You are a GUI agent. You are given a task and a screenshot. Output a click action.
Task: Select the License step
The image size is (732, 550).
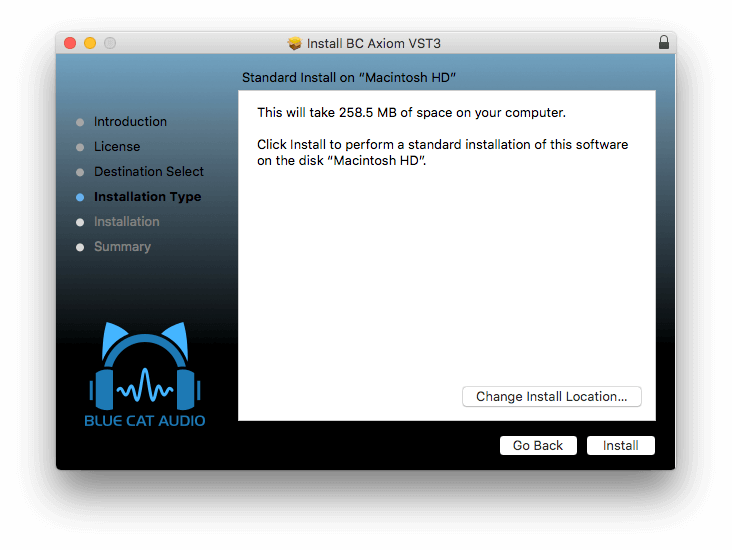(x=117, y=147)
